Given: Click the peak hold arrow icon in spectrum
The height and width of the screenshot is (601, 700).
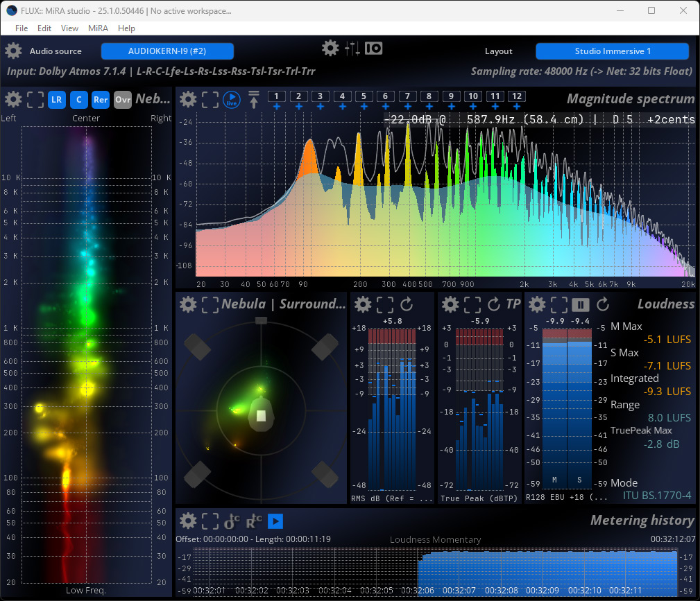Looking at the screenshot, I should (x=254, y=100).
